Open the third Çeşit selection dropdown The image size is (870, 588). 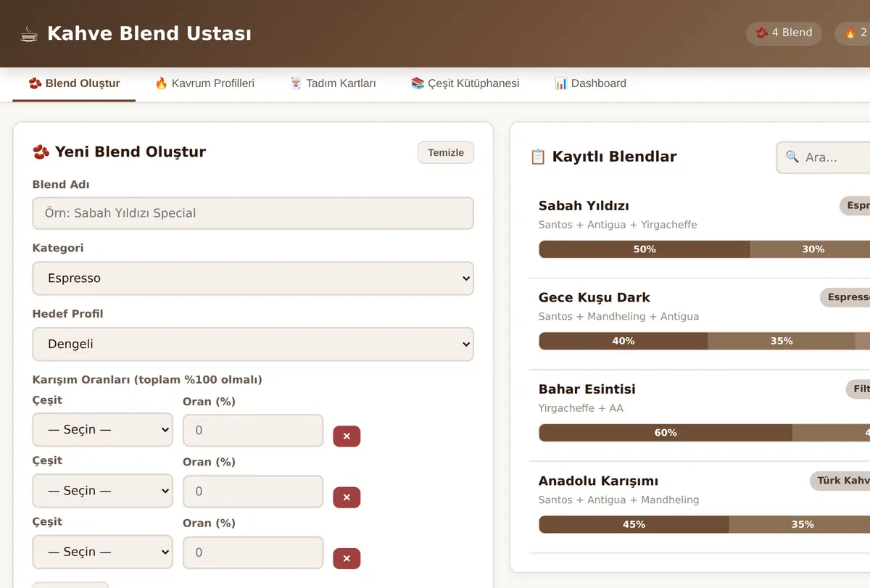click(x=103, y=552)
